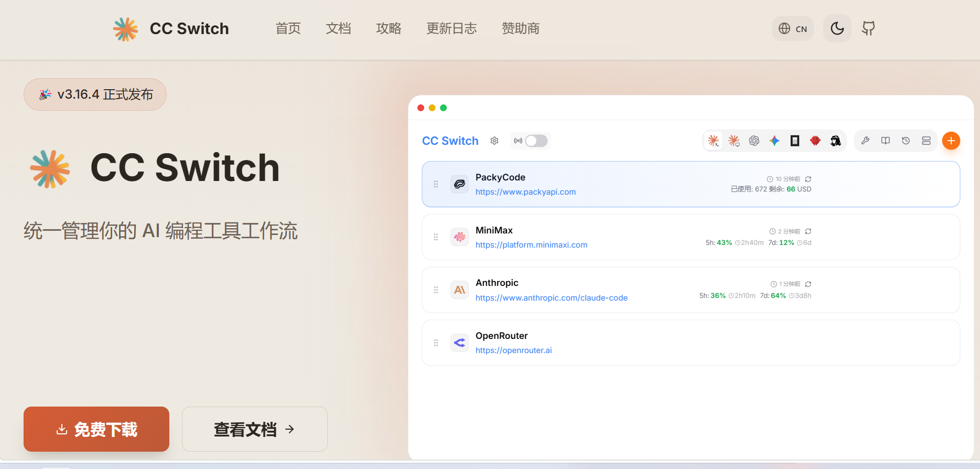Image resolution: width=980 pixels, height=469 pixels.
Task: Select the Gemini sparkle app icon
Action: [x=774, y=141]
